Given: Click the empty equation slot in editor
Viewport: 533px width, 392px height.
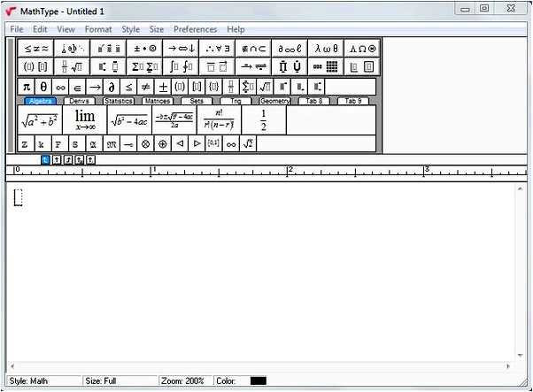Looking at the screenshot, I should [x=19, y=197].
